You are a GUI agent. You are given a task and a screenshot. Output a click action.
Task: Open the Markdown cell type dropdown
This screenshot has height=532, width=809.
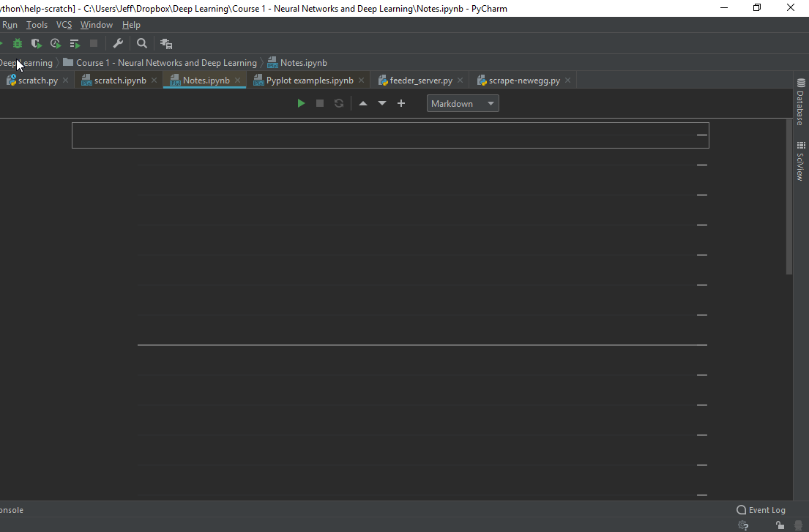[463, 104]
